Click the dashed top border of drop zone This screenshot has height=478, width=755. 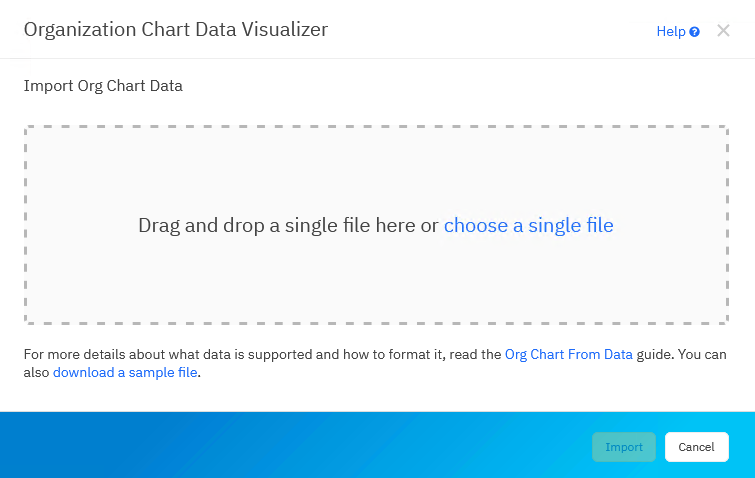376,127
